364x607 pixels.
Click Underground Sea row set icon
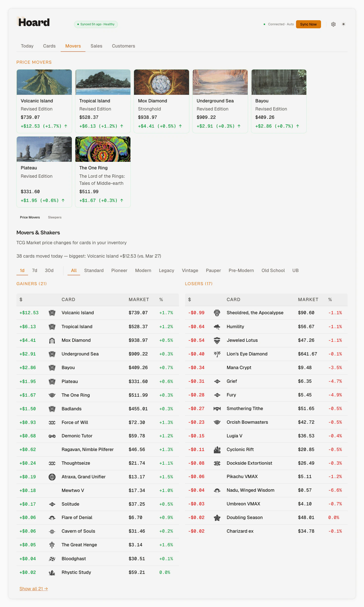pyautogui.click(x=52, y=354)
